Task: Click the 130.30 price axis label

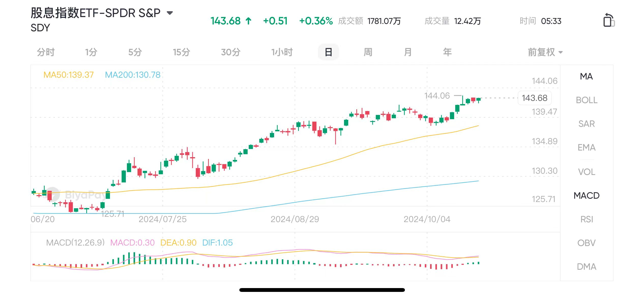Action: tap(545, 171)
